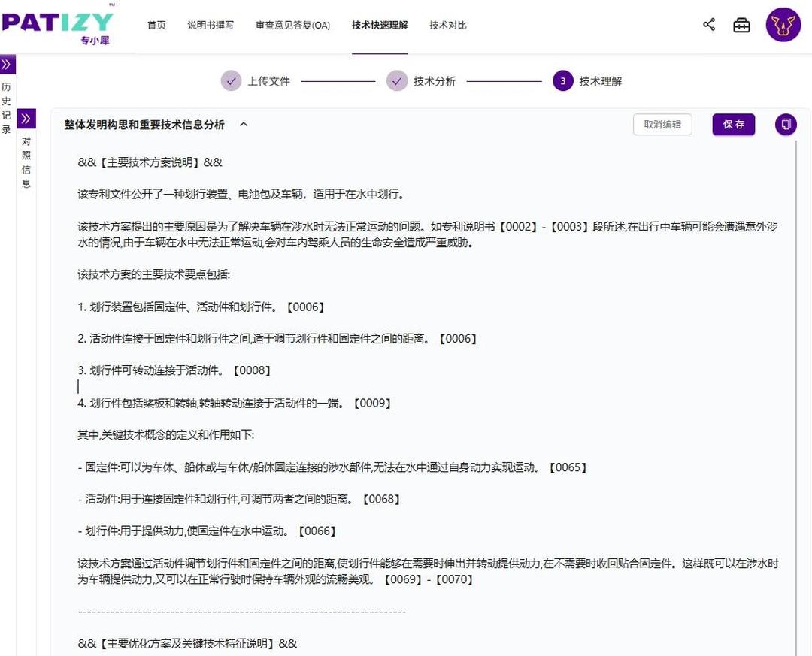Open the 说明书撰写 menu item
Viewport: 812px width, 656px height.
pos(211,24)
